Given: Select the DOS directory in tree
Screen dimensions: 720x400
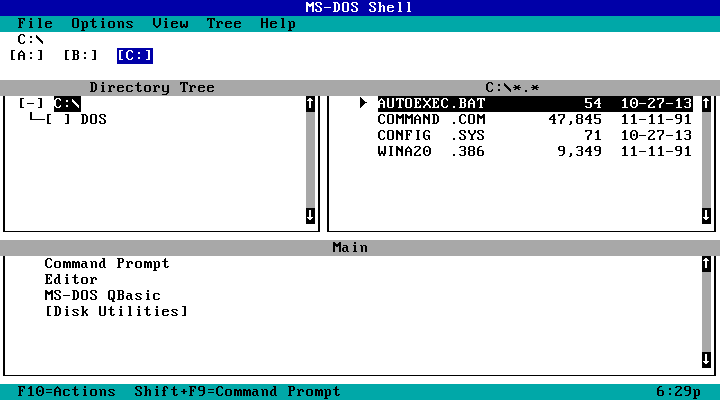Looking at the screenshot, I should pyautogui.click(x=94, y=119).
